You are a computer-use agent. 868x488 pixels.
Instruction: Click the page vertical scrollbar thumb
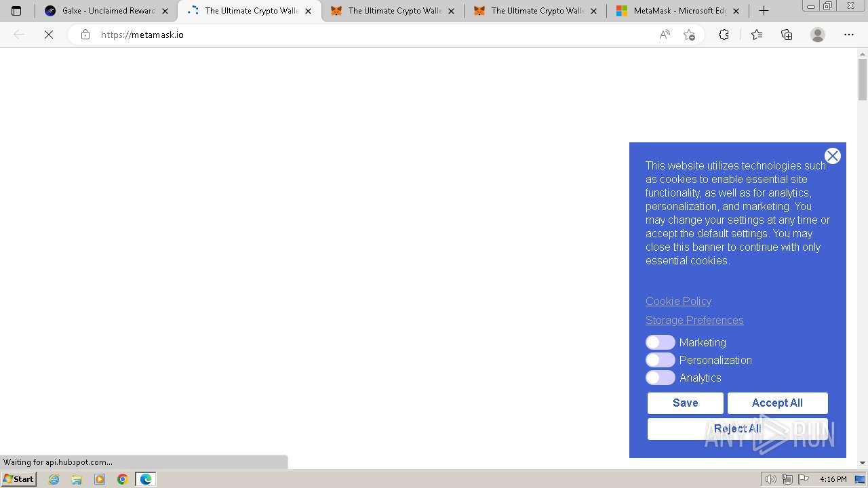tap(863, 79)
